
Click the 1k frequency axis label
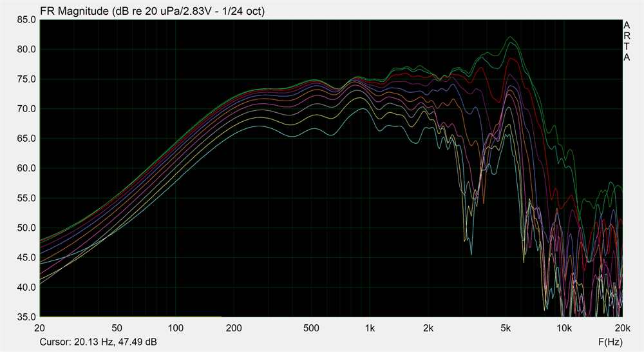370,328
